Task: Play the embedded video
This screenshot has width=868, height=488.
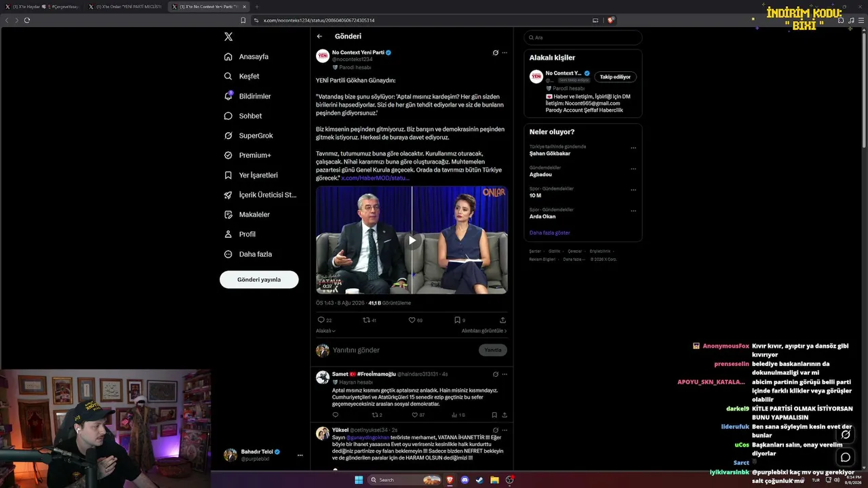Action: tap(412, 240)
